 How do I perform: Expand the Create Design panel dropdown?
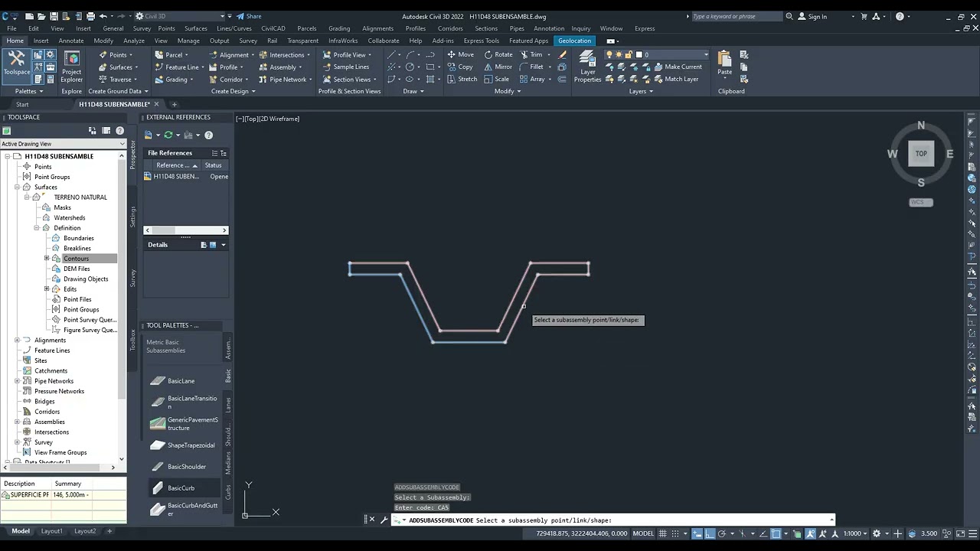pos(234,91)
